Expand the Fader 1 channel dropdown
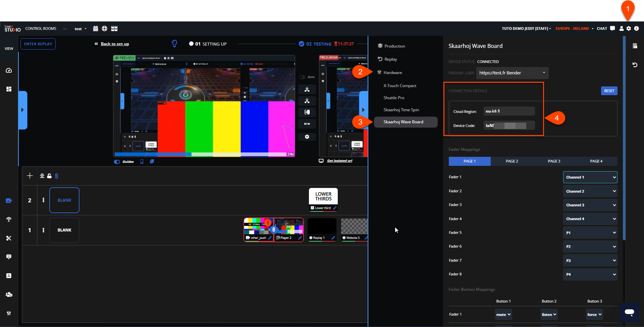The image size is (644, 327). 590,177
